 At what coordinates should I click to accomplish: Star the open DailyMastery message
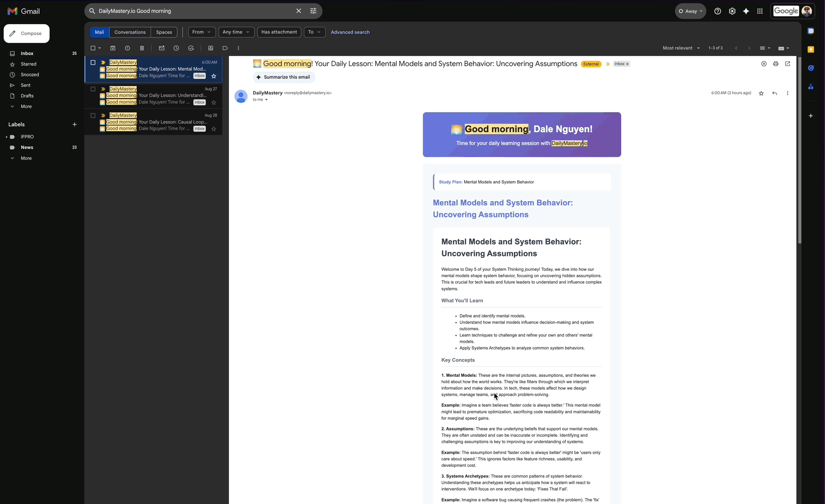[x=761, y=93]
